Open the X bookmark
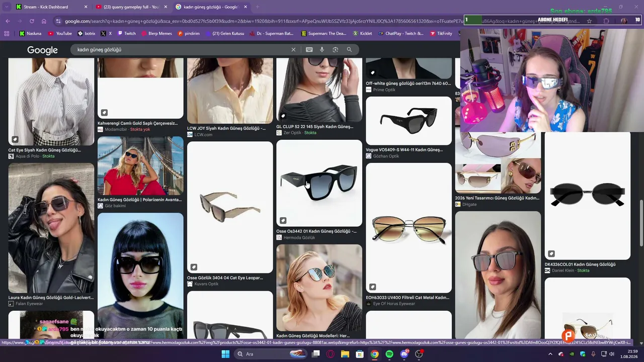 click(106, 34)
